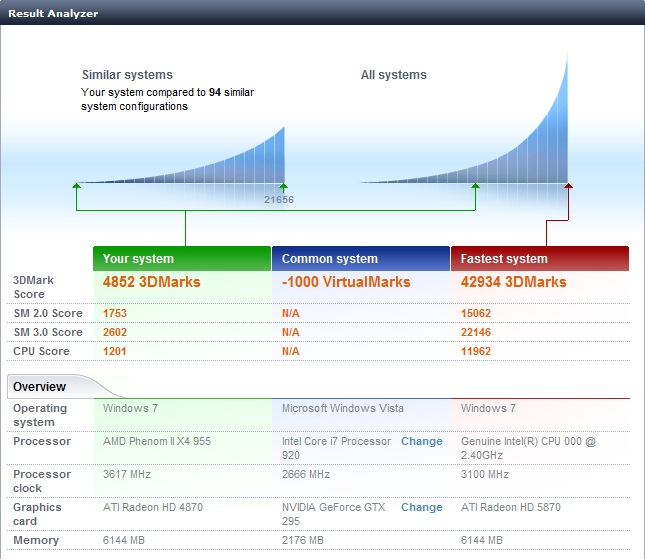Click the CPU Score row label

pyautogui.click(x=41, y=351)
